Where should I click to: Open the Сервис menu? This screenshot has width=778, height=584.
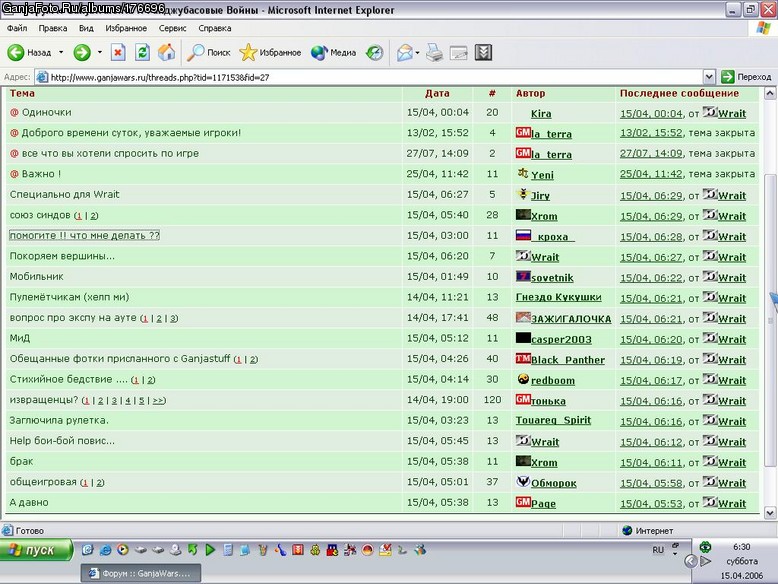click(x=172, y=28)
